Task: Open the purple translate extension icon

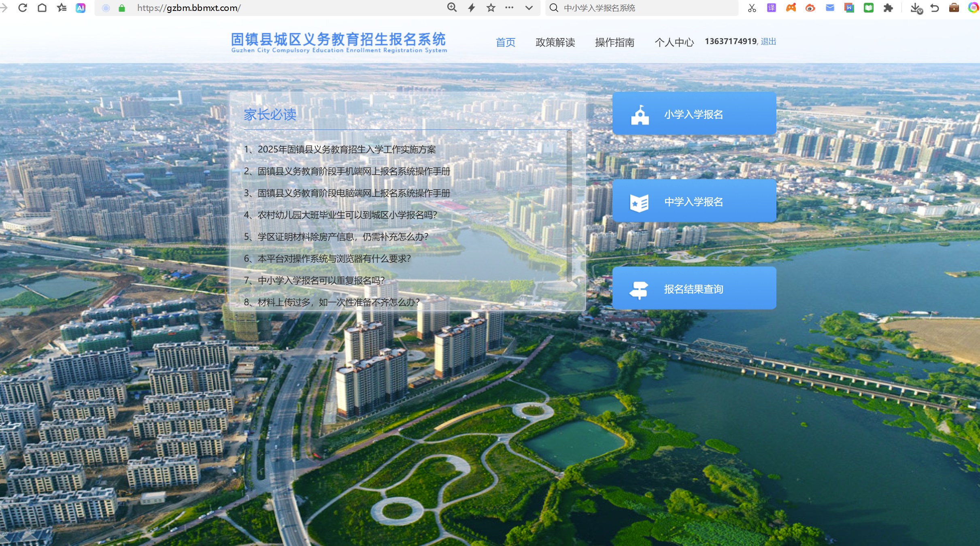Action: pyautogui.click(x=772, y=8)
